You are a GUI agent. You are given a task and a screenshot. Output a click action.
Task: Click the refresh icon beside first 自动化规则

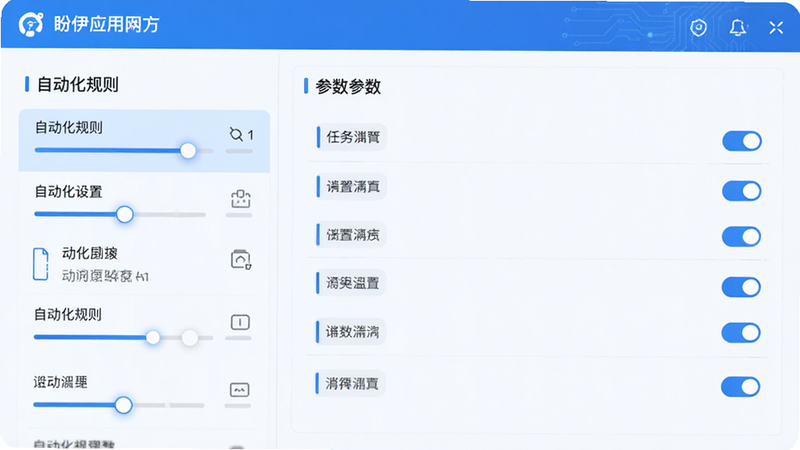click(x=236, y=134)
